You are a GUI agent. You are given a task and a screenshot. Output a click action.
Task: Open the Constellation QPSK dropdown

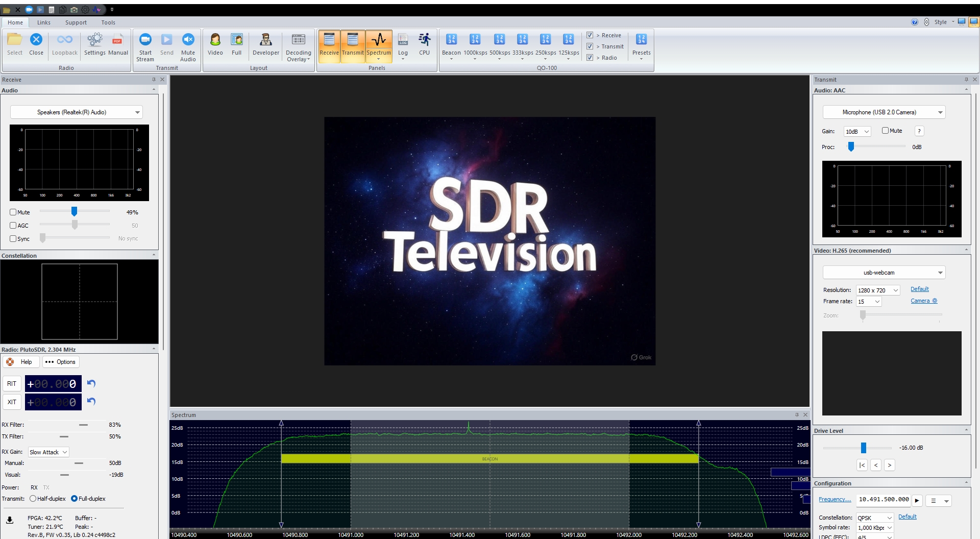tap(875, 518)
